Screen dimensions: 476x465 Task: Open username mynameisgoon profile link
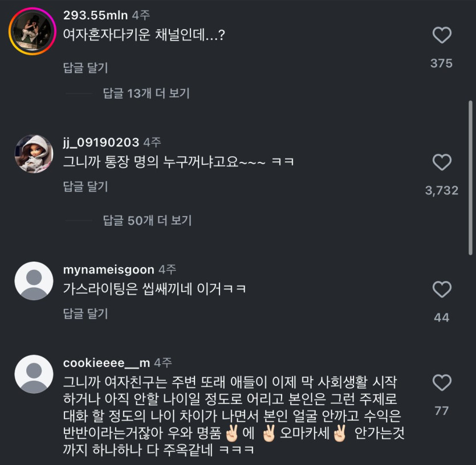109,270
